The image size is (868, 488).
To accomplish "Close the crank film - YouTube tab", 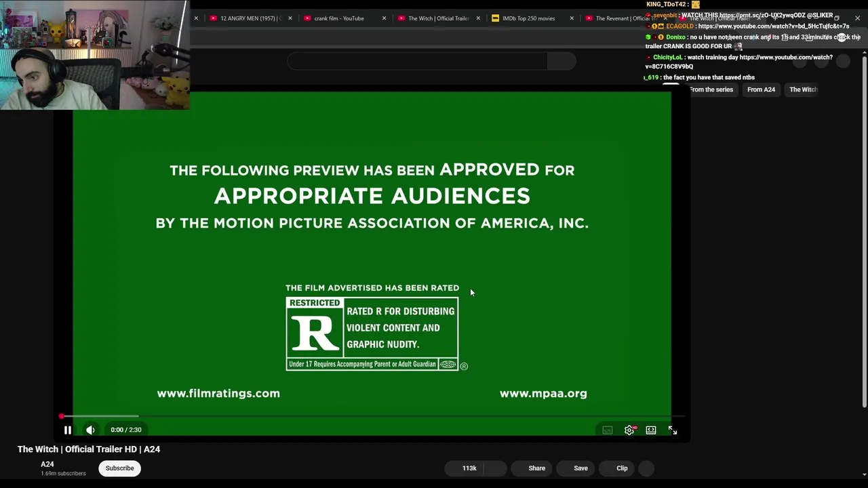I will click(384, 18).
